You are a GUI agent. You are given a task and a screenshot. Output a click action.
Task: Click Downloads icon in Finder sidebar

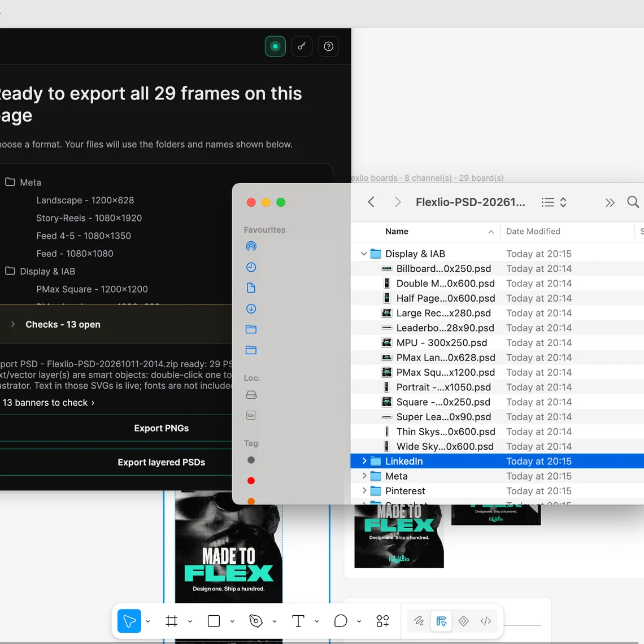coord(251,308)
